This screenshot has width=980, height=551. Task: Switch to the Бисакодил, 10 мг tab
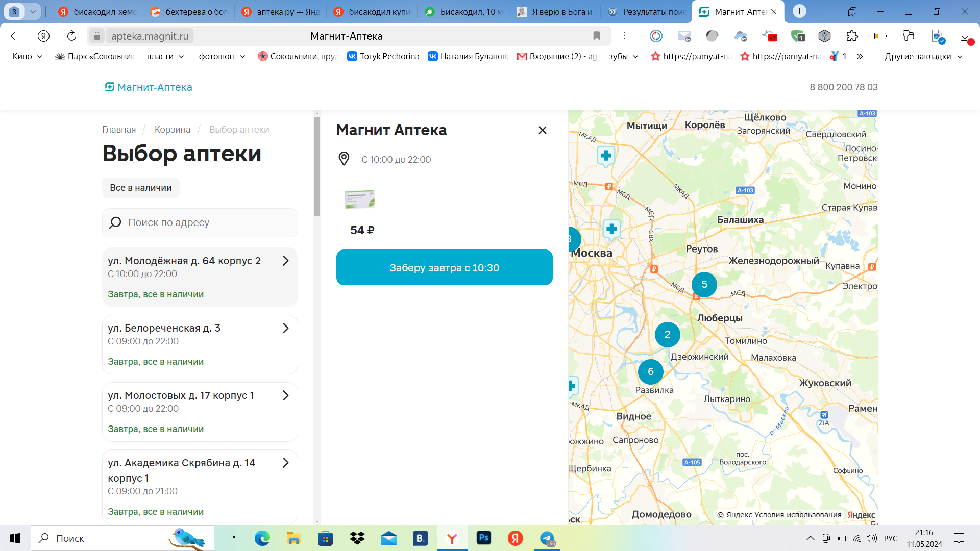463,12
